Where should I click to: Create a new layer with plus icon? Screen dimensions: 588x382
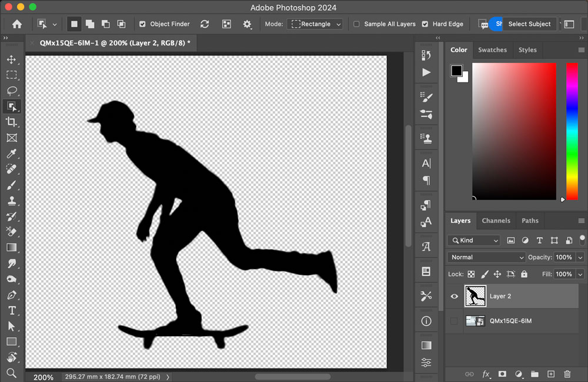click(x=551, y=374)
